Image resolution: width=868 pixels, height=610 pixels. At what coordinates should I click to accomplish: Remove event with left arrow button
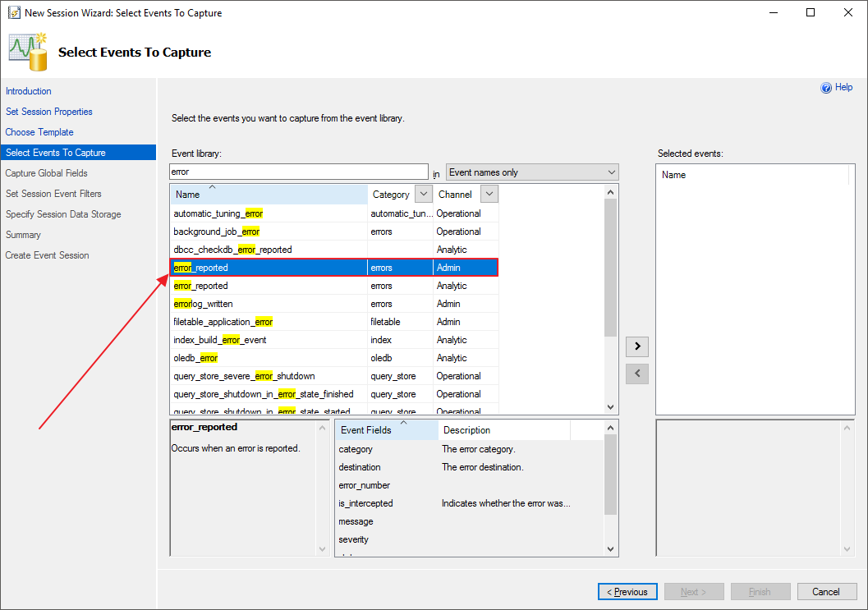click(636, 374)
